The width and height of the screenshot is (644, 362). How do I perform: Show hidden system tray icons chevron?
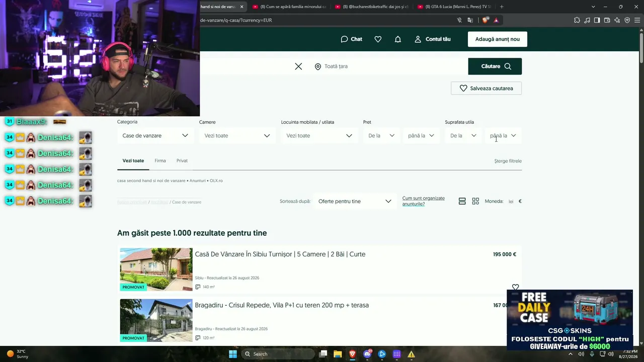pos(571,354)
